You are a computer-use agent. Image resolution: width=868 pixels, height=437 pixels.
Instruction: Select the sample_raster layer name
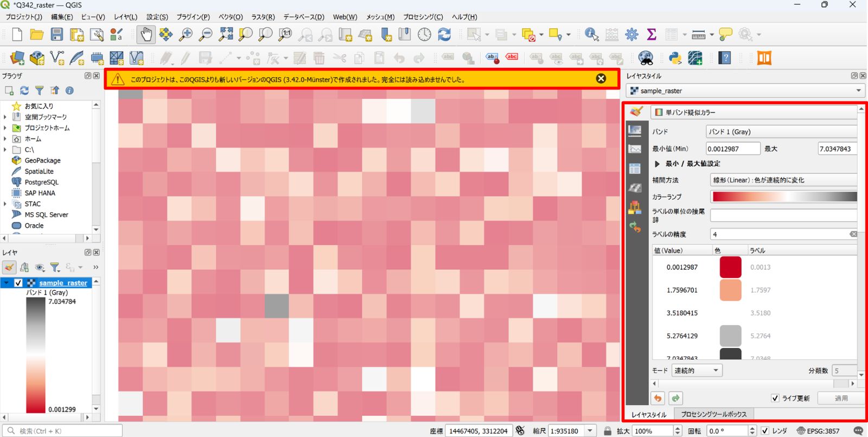pos(63,283)
